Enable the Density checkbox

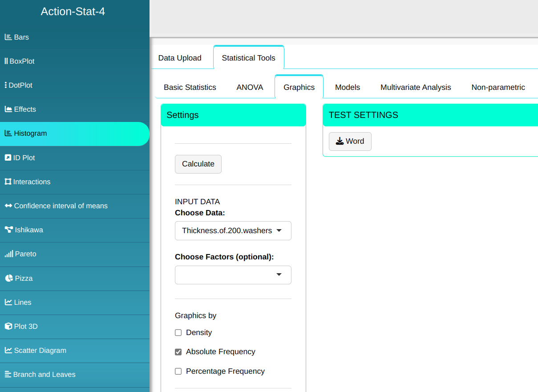point(178,333)
